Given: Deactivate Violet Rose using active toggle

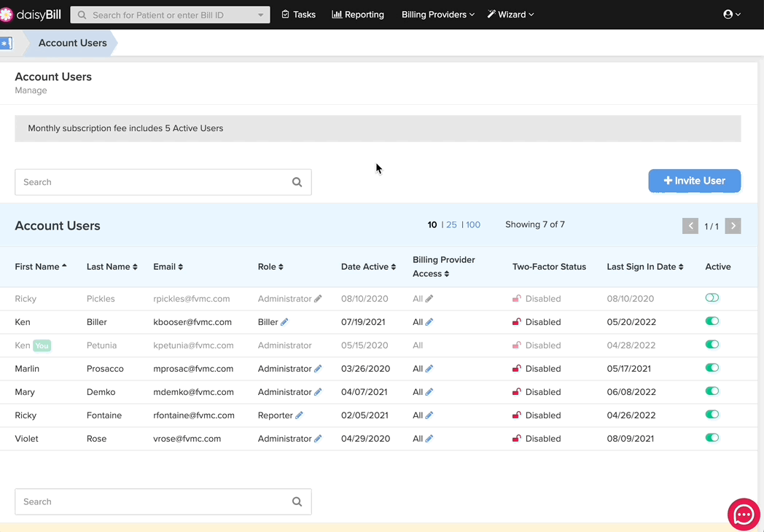Looking at the screenshot, I should [712, 437].
